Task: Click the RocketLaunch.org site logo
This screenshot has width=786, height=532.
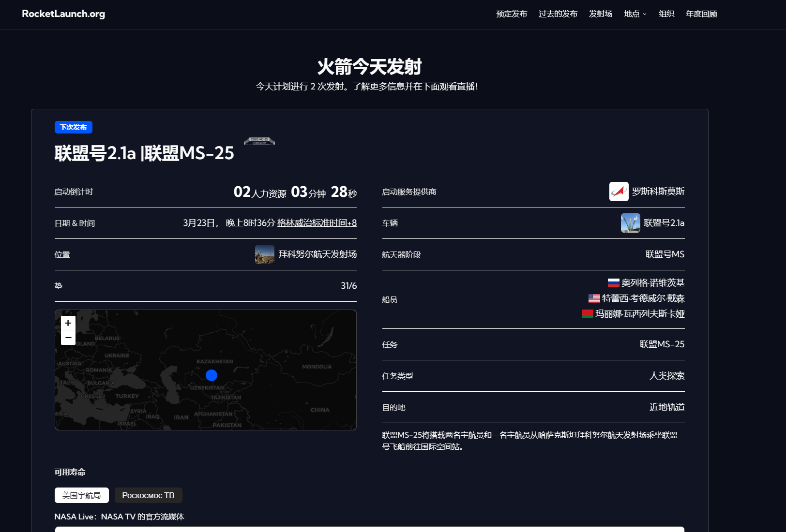Action: [x=63, y=14]
